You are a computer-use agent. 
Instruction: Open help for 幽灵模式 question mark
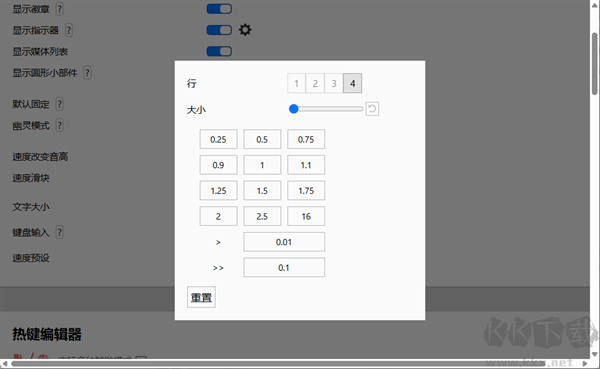59,126
